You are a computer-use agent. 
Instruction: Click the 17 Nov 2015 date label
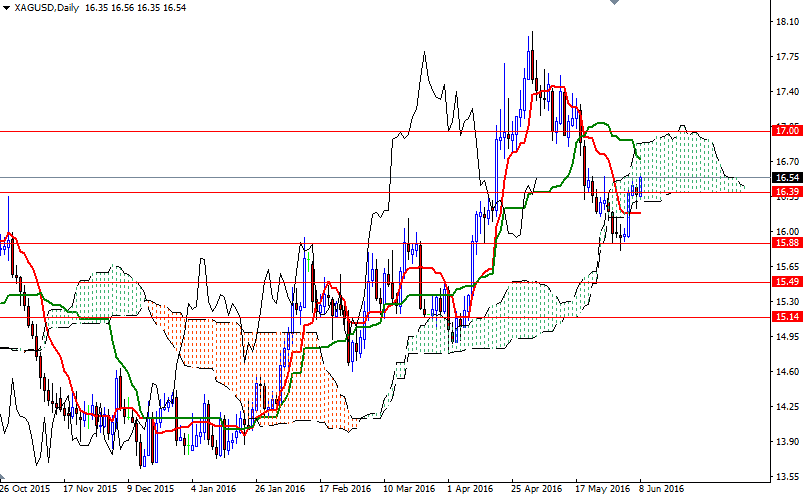89,489
